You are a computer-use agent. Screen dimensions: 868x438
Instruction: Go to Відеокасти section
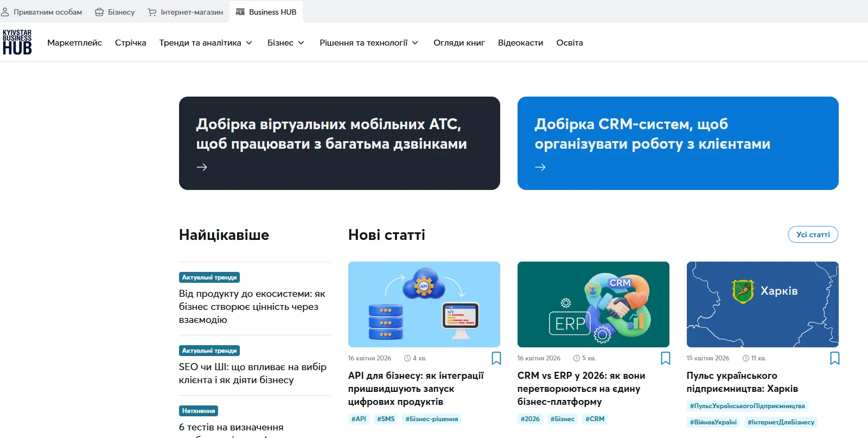520,43
